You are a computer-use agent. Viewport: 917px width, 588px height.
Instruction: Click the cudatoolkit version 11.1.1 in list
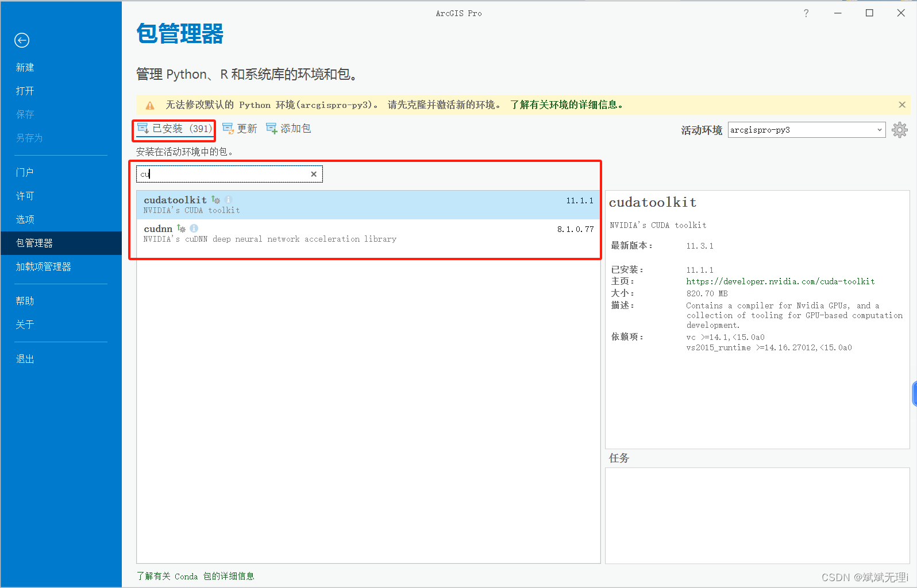click(580, 200)
